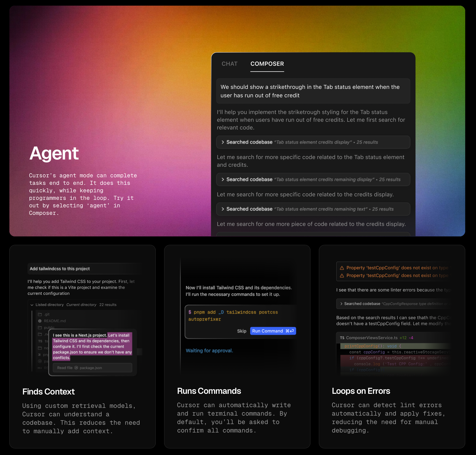
Task: Click the README.md info icon
Action: tap(40, 321)
